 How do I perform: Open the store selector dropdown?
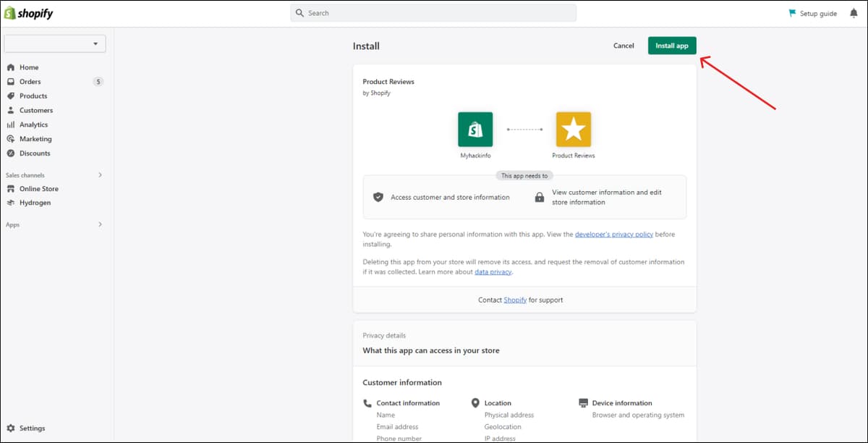pyautogui.click(x=55, y=43)
